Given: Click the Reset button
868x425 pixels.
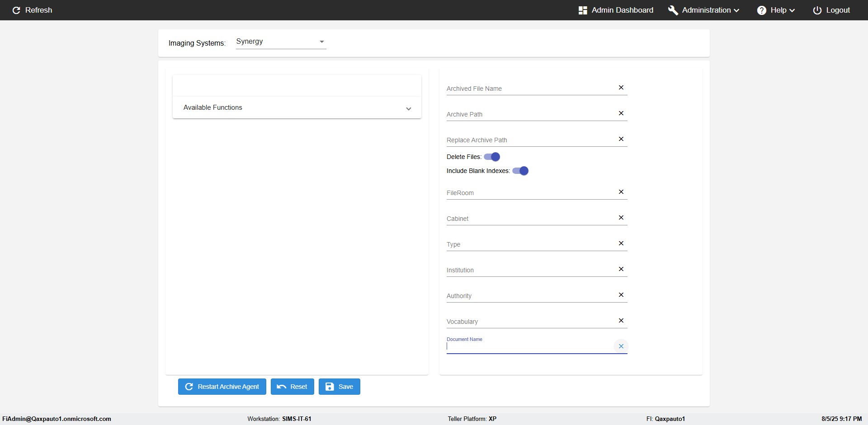Looking at the screenshot, I should pos(292,387).
